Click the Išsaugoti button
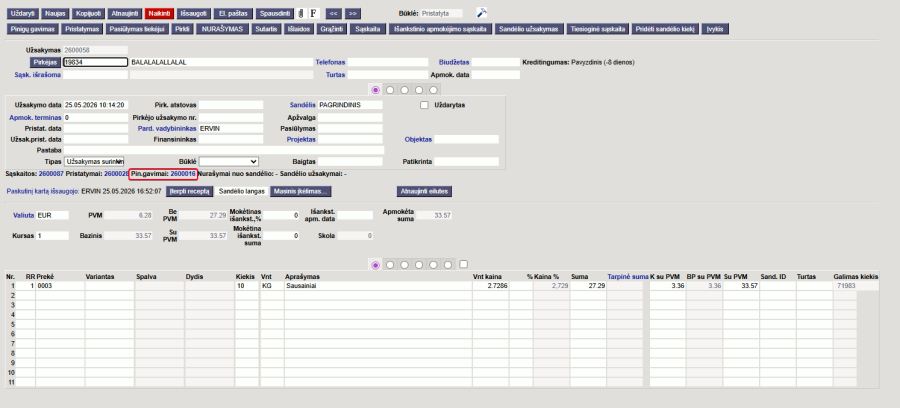The height and width of the screenshot is (408, 900). pyautogui.click(x=193, y=13)
